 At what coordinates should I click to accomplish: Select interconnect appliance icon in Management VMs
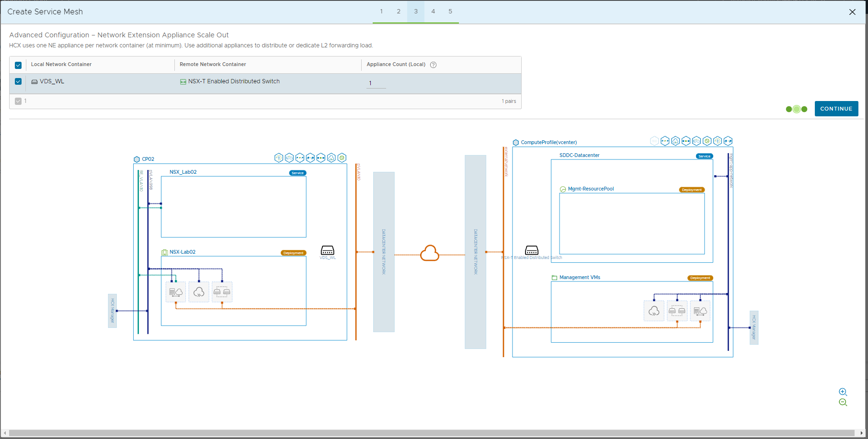[x=700, y=311]
